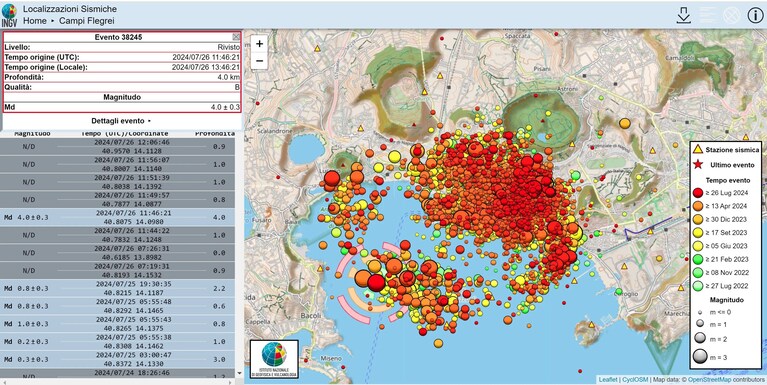767x385 pixels.
Task: Click the Qualità value B
Action: pyautogui.click(x=237, y=87)
